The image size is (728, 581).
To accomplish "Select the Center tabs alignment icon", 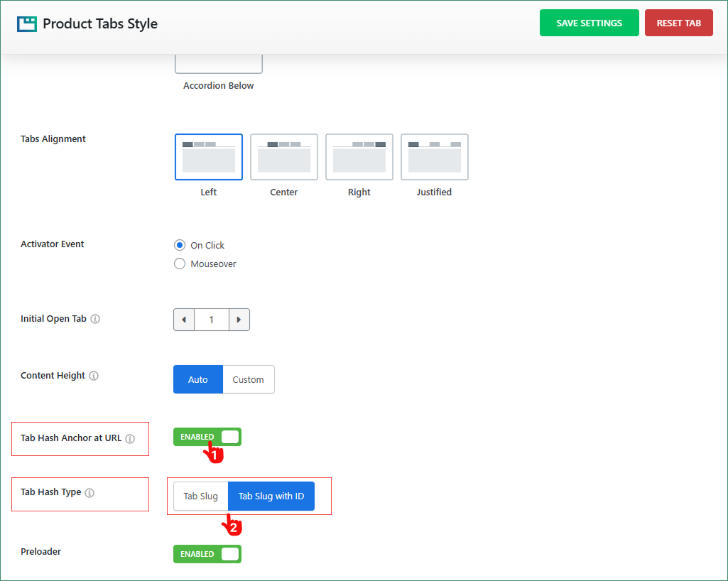I will coord(283,156).
